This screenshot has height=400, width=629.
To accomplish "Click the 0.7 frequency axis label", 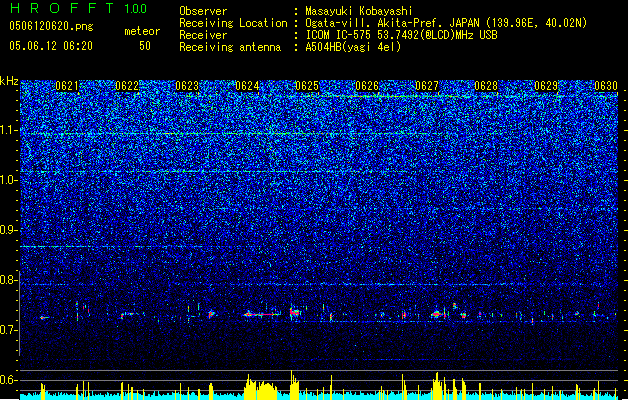I will tap(9, 330).
